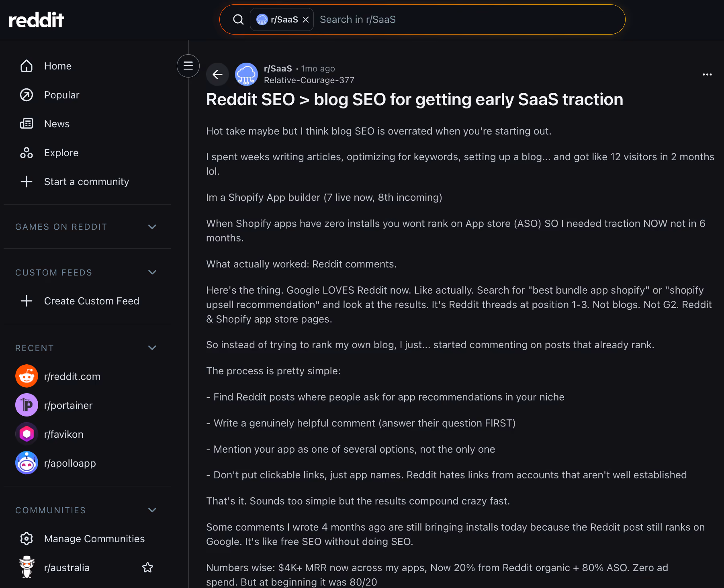Open the post options three-dot menu
The image size is (724, 588).
pos(707,74)
